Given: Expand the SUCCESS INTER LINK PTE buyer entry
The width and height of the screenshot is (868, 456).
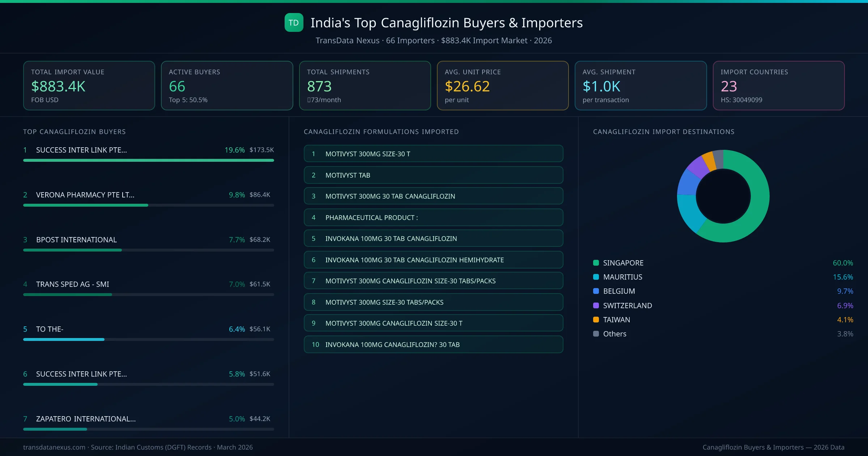Looking at the screenshot, I should (81, 150).
